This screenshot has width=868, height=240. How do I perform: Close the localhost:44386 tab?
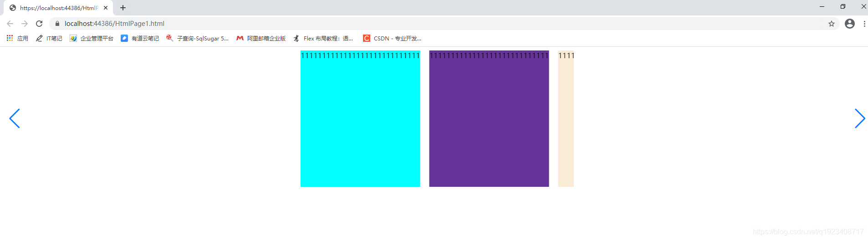(106, 8)
